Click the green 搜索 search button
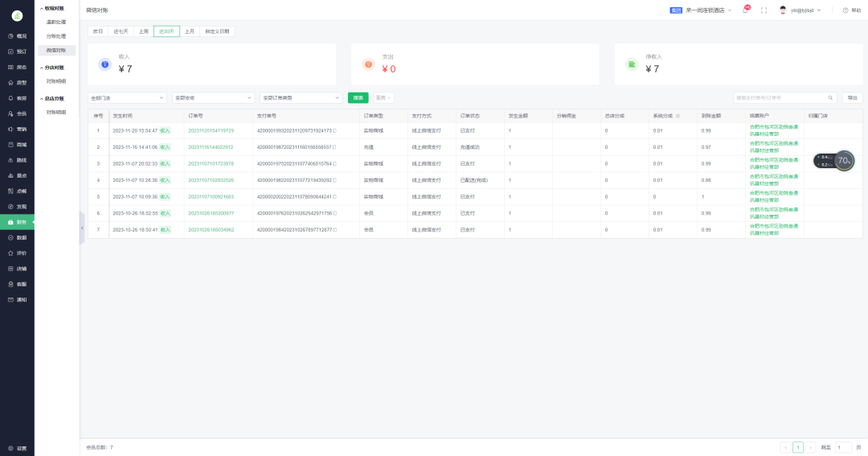Viewport: 868px width, 456px height. tap(358, 98)
